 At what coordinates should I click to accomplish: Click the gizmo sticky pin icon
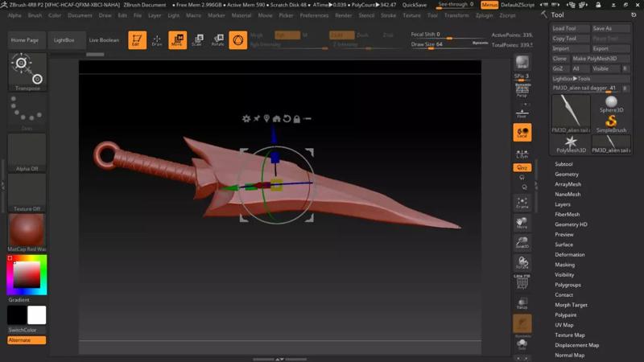coord(257,118)
